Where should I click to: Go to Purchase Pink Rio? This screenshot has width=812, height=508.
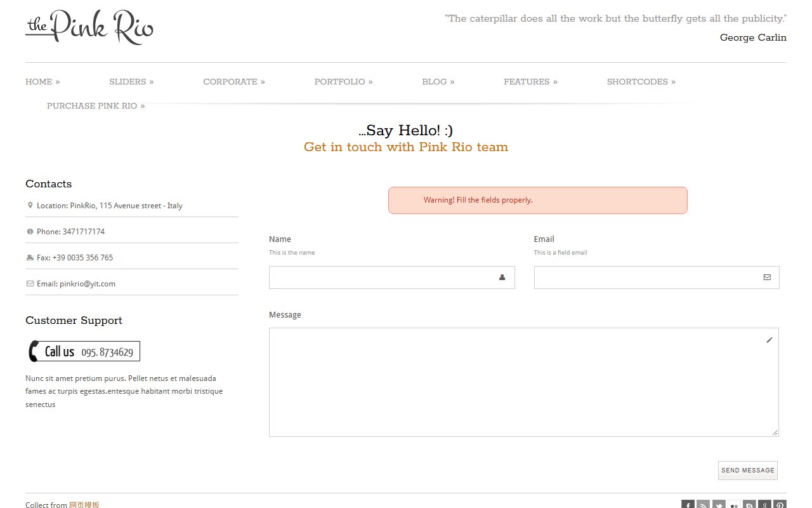pos(96,106)
